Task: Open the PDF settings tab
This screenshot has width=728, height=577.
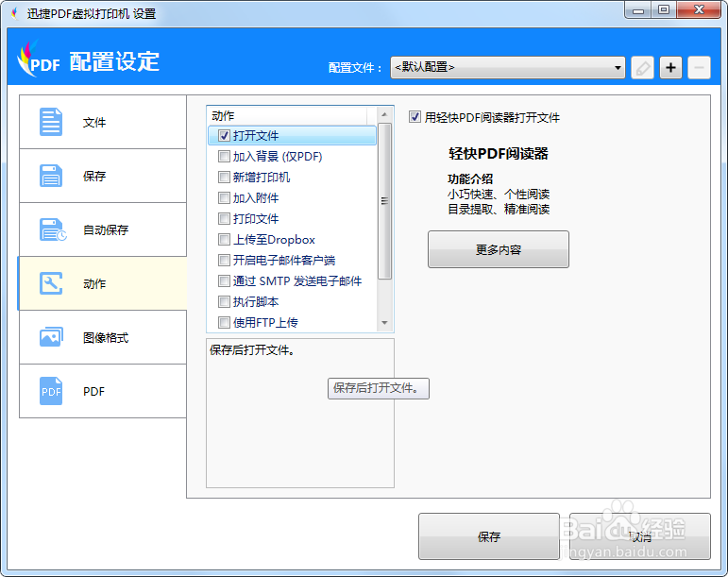Action: pos(103,391)
